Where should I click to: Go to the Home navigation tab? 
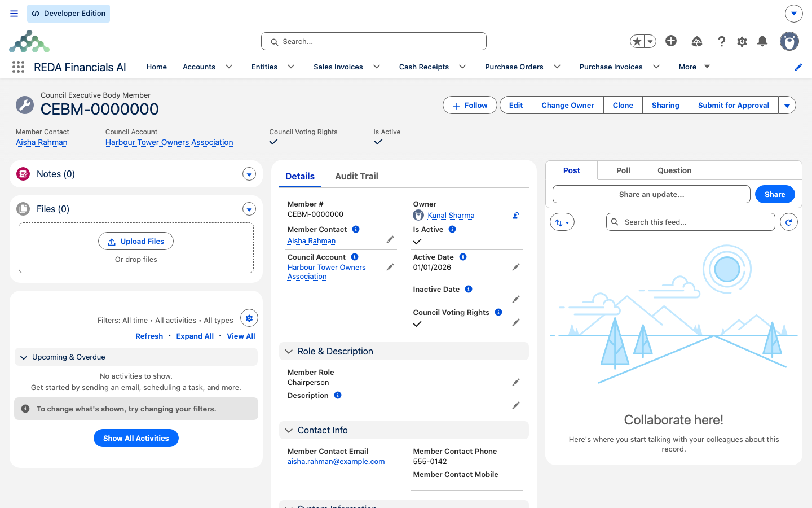[157, 67]
